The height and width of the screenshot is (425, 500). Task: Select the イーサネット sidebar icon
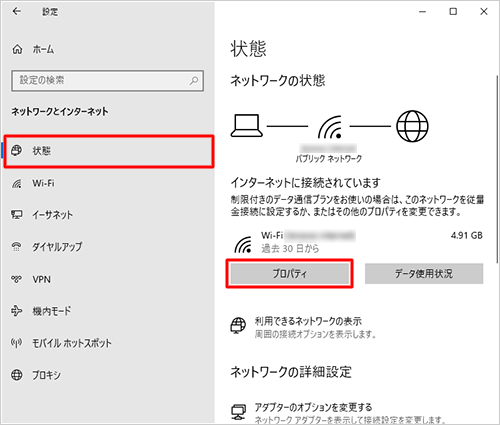[x=17, y=215]
